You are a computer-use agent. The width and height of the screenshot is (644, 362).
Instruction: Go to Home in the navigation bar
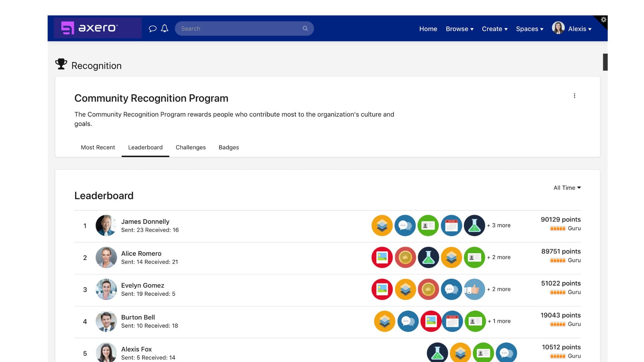click(x=428, y=29)
